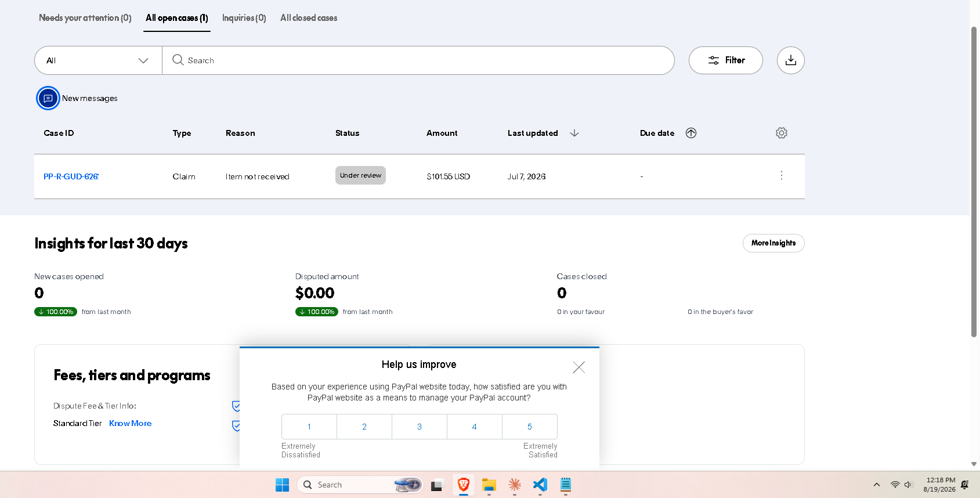Close the Help us improve survey
The width and height of the screenshot is (980, 498).
click(x=578, y=367)
